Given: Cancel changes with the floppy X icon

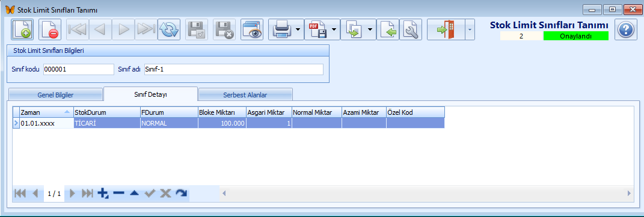Looking at the screenshot, I should coord(224,29).
